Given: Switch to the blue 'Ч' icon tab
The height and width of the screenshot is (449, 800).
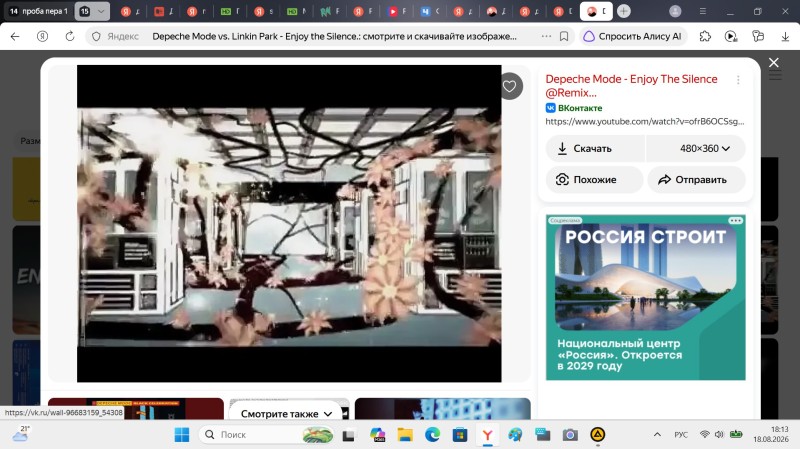Looking at the screenshot, I should click(430, 11).
